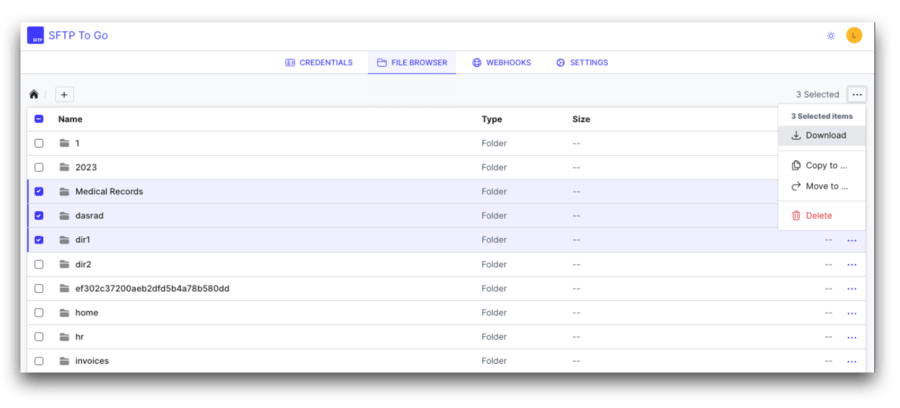
Task: Click the folder icon of dasrad row
Action: pos(64,216)
